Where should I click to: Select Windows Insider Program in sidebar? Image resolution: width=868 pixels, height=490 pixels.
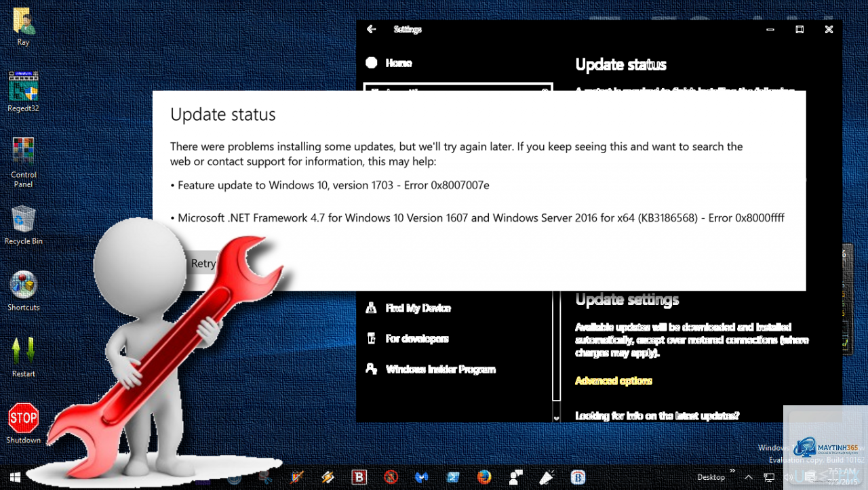(441, 369)
